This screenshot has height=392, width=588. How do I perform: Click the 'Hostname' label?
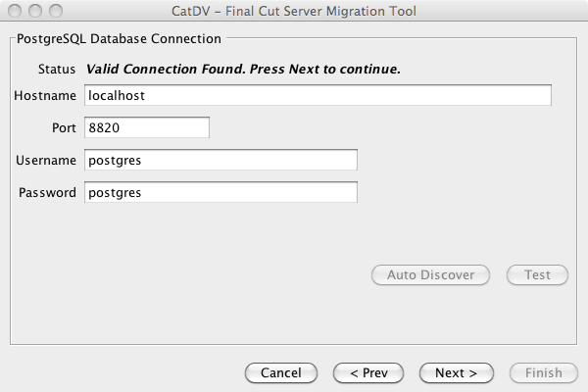click(x=45, y=96)
